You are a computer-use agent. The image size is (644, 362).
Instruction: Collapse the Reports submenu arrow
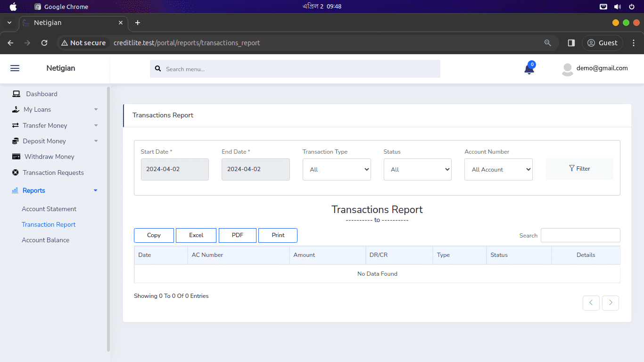tap(96, 190)
